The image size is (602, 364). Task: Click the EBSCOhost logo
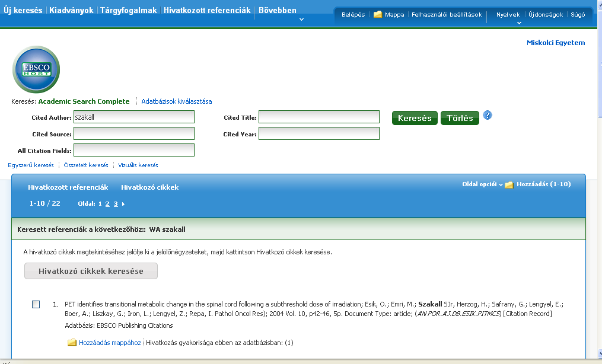click(36, 69)
